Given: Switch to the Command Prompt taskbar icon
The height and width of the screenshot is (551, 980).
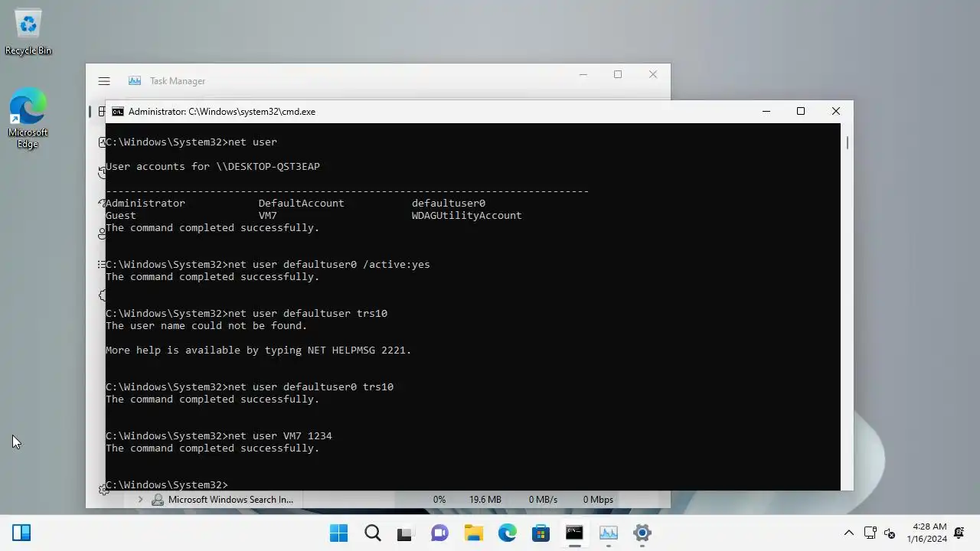Looking at the screenshot, I should pyautogui.click(x=574, y=533).
